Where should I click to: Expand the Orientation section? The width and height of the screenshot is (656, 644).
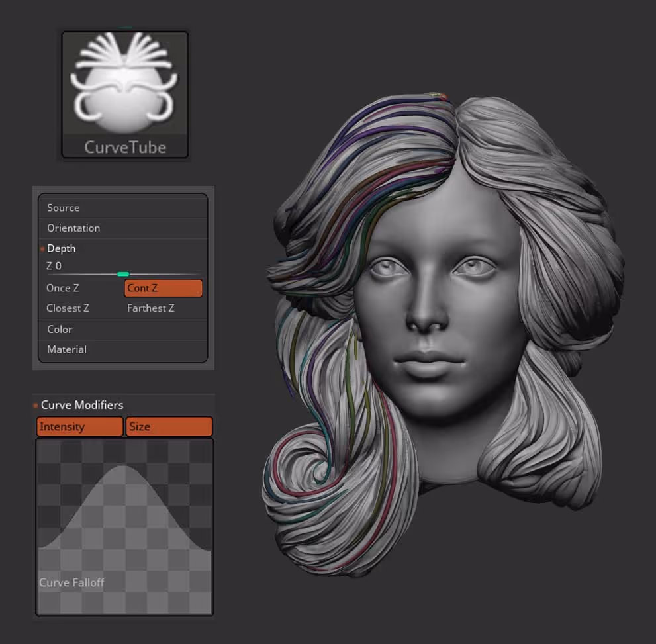(x=123, y=228)
